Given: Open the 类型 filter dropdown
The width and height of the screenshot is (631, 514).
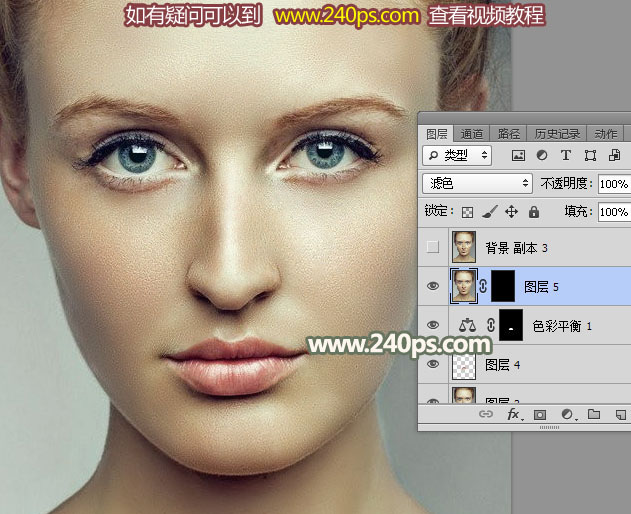Looking at the screenshot, I should (x=457, y=155).
